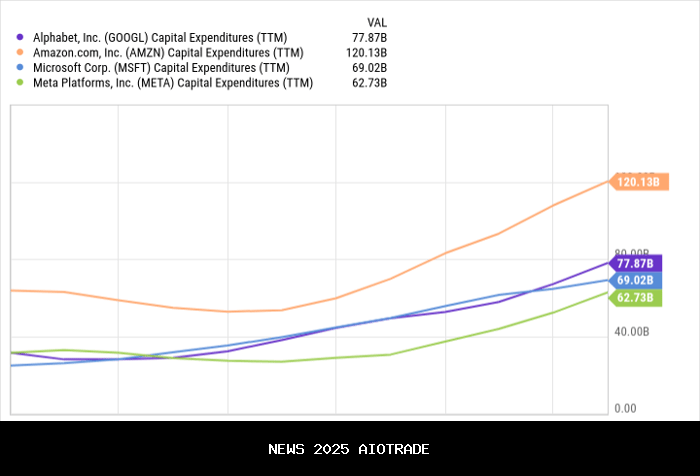
Task: Click the 120.13B value in the legend table
Action: [367, 52]
